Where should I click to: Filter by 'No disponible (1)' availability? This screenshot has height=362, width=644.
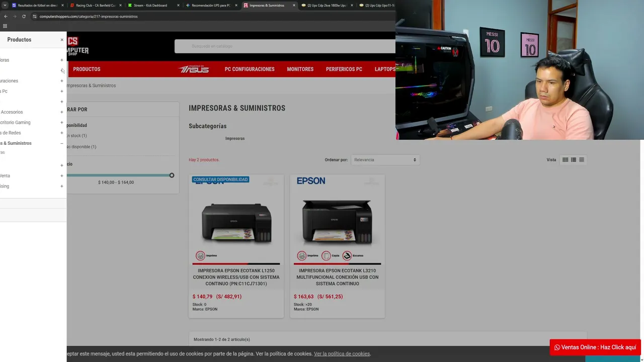pos(82,147)
